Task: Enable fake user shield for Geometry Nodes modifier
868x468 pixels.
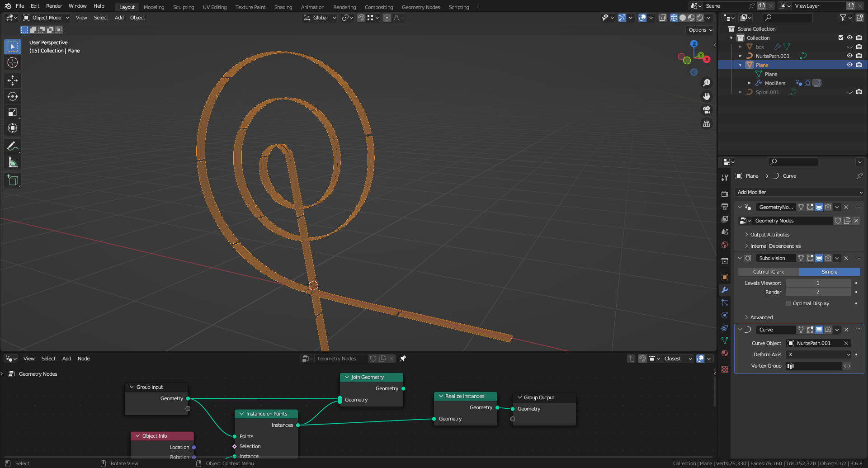Action: point(838,221)
